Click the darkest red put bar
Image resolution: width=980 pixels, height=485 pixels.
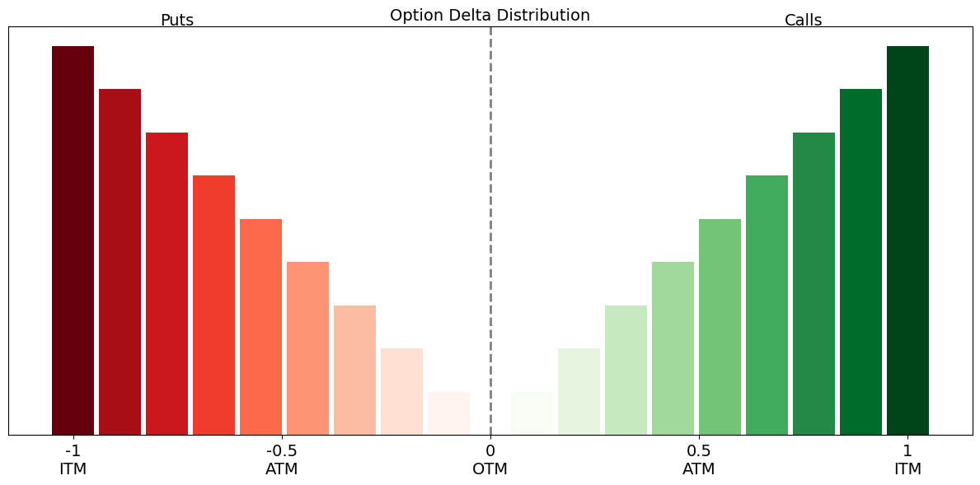[73, 240]
